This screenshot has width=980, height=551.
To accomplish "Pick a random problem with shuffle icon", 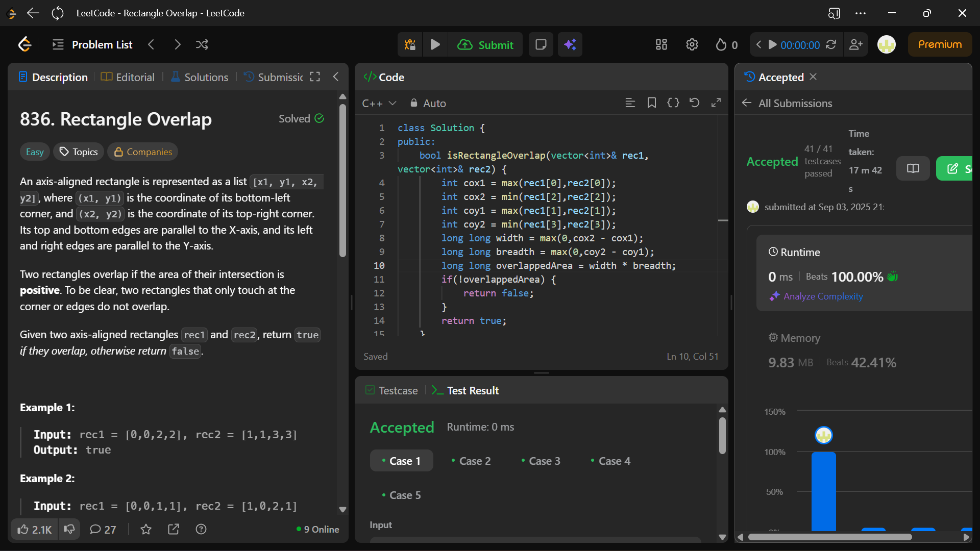I will (202, 45).
